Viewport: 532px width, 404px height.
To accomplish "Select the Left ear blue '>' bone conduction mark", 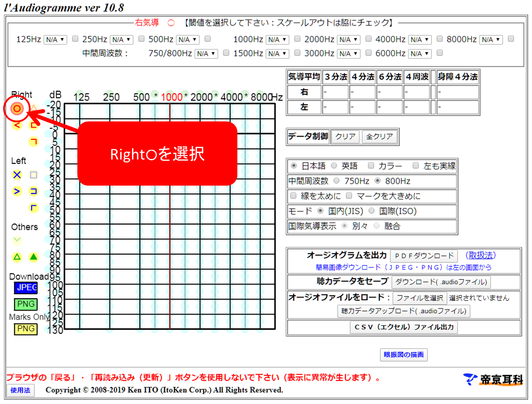I will pyautogui.click(x=17, y=191).
